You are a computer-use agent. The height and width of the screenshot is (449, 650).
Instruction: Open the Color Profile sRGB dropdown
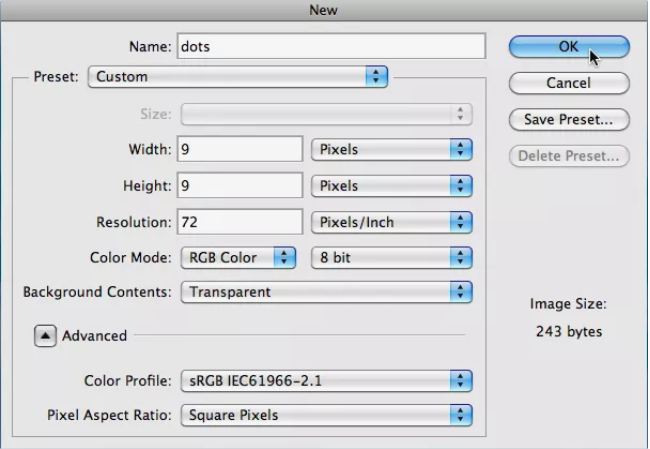[327, 381]
